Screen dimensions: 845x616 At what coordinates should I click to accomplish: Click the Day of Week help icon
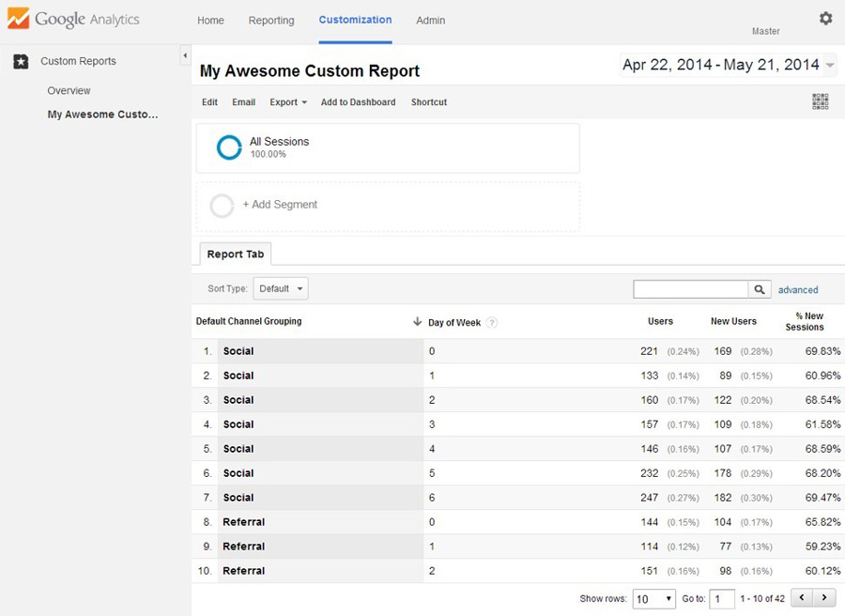(492, 322)
